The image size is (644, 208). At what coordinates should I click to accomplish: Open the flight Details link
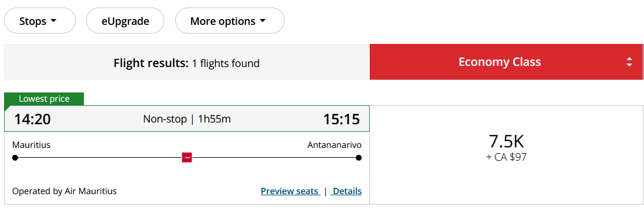tap(347, 191)
